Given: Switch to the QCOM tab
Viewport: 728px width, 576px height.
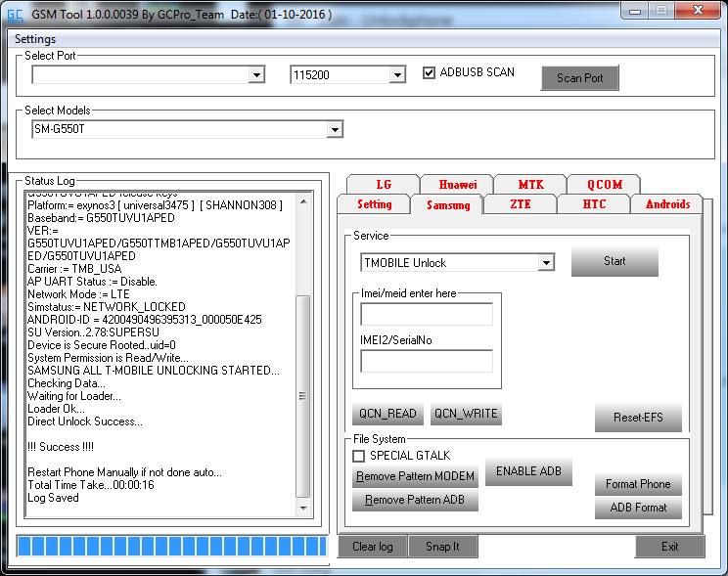Looking at the screenshot, I should [x=604, y=185].
